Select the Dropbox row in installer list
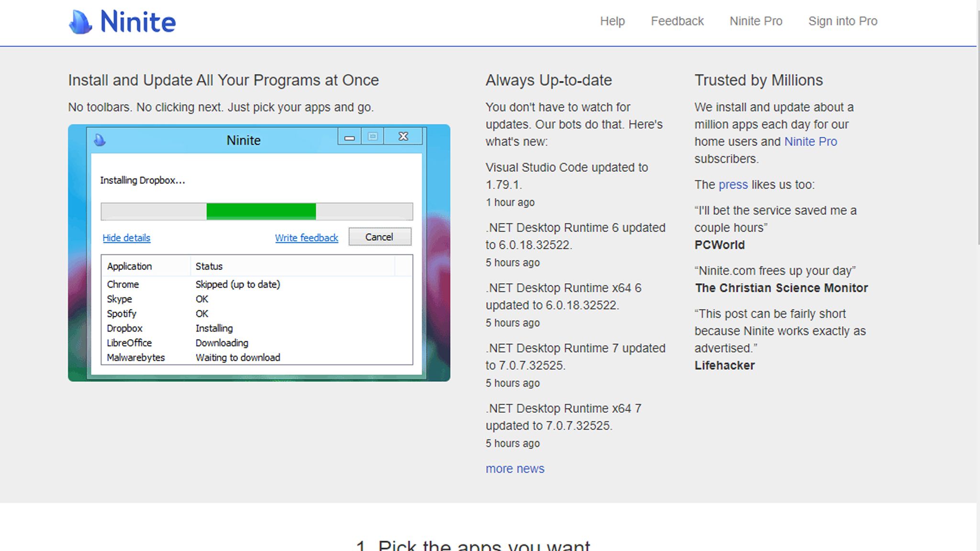This screenshot has width=980, height=551. point(125,329)
